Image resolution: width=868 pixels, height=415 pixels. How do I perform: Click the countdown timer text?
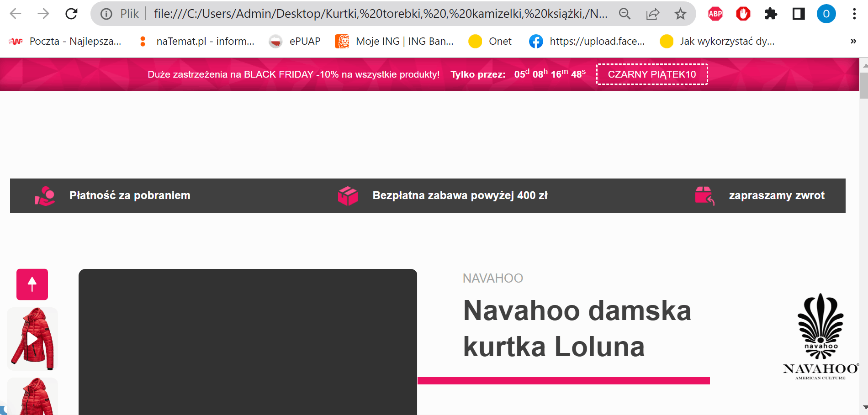click(x=550, y=74)
